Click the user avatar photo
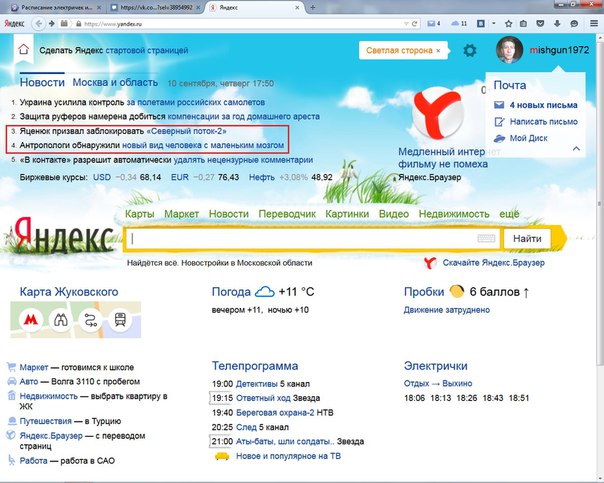The height and width of the screenshot is (483, 604). [x=509, y=50]
